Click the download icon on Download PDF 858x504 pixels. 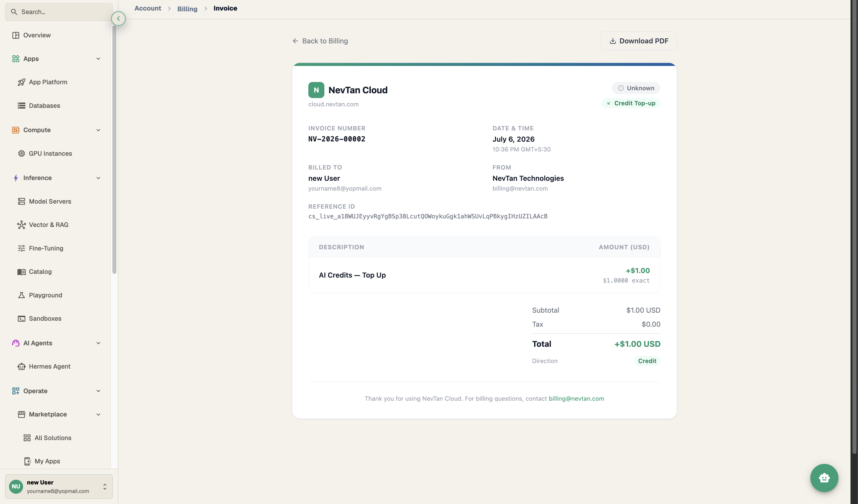(613, 41)
